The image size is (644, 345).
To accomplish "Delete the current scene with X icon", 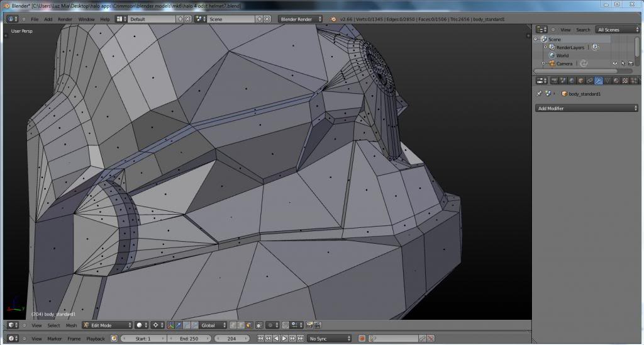I will [267, 19].
